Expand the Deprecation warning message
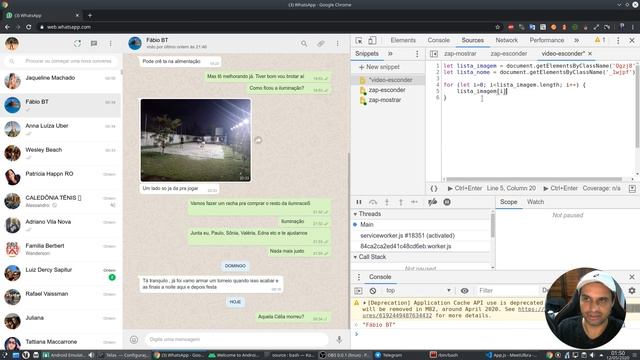640x360 pixels. (x=364, y=303)
